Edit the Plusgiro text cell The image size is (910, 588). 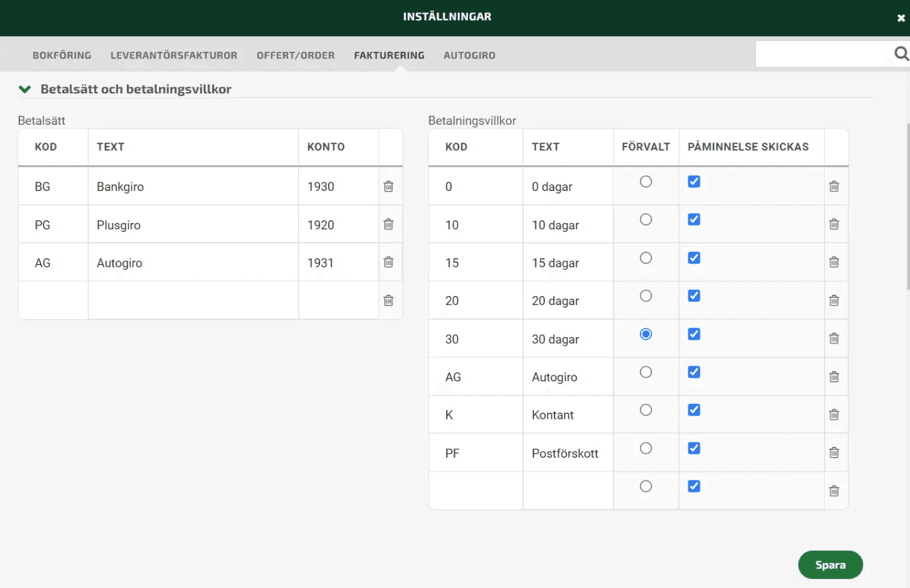point(193,224)
